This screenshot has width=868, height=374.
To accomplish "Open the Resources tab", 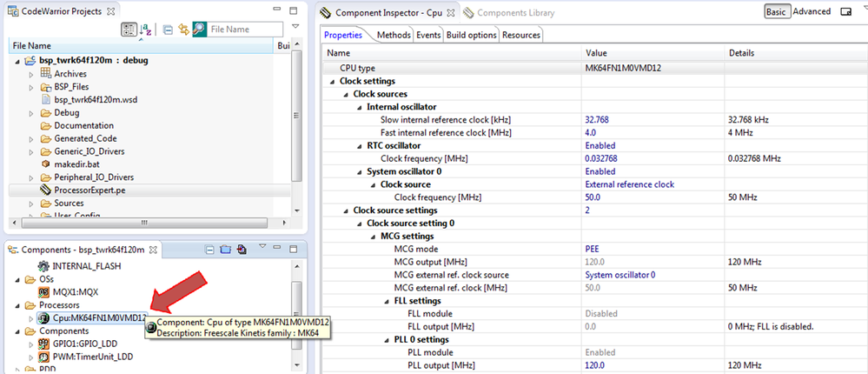I will (521, 35).
